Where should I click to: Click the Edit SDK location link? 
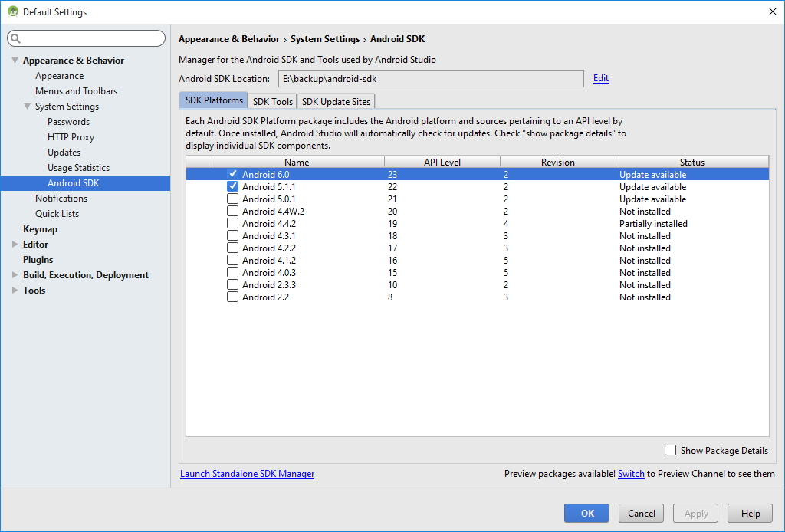pyautogui.click(x=601, y=78)
